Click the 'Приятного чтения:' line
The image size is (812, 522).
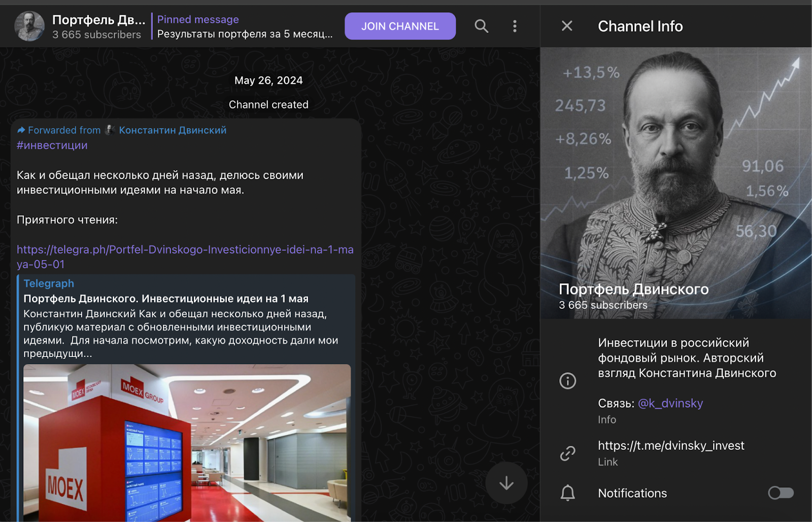tap(67, 220)
